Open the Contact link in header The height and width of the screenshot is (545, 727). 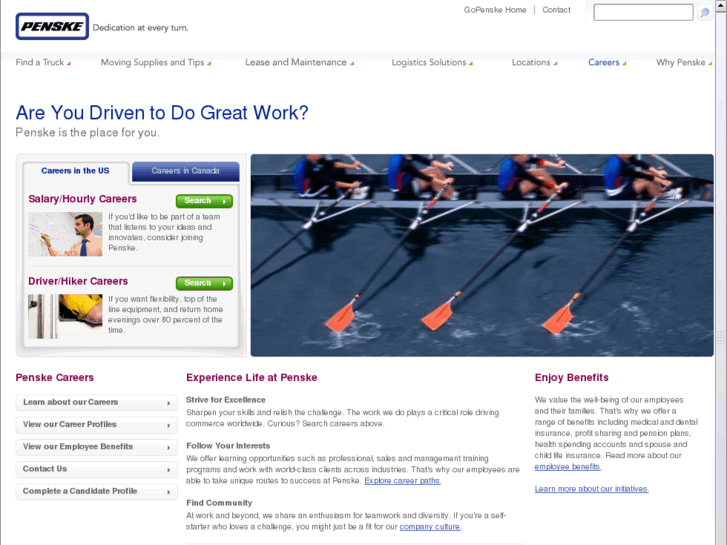(556, 10)
